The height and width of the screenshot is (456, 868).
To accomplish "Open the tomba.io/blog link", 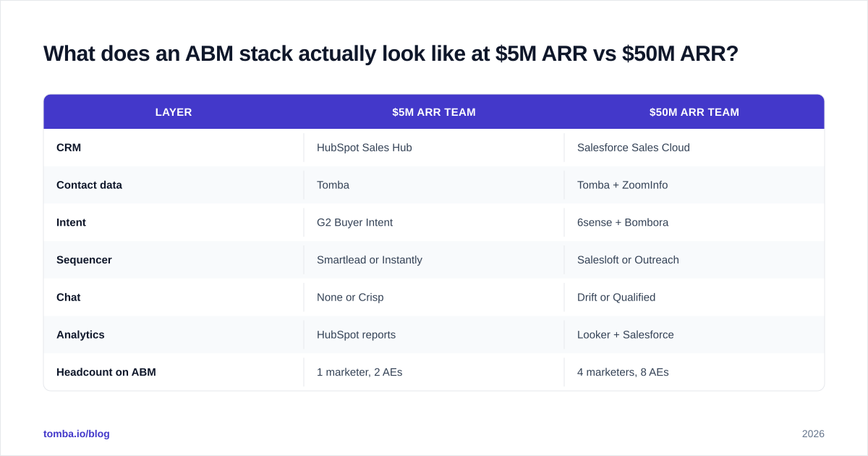I will coord(77,434).
